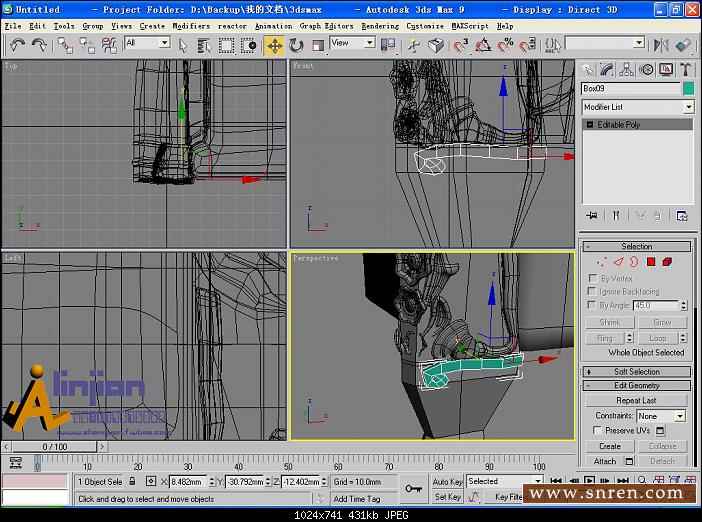Toggle the By Vertex checkbox
The image size is (702, 522).
coord(592,278)
